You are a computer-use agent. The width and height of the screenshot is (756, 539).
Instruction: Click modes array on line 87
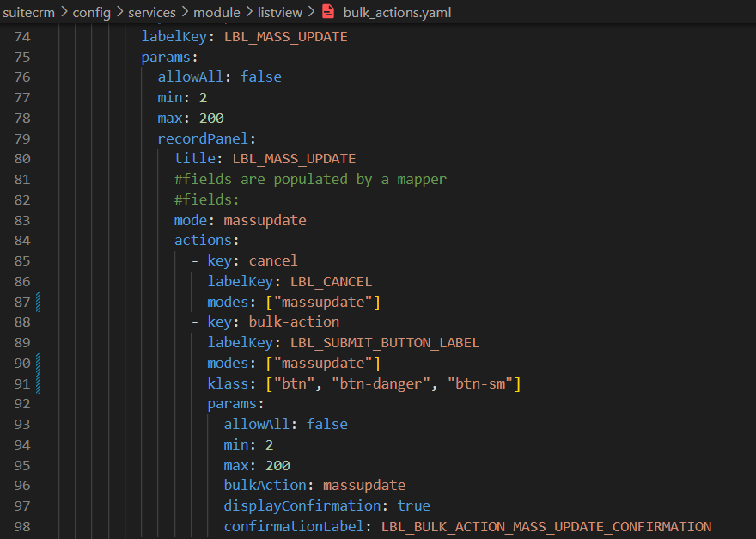point(323,302)
